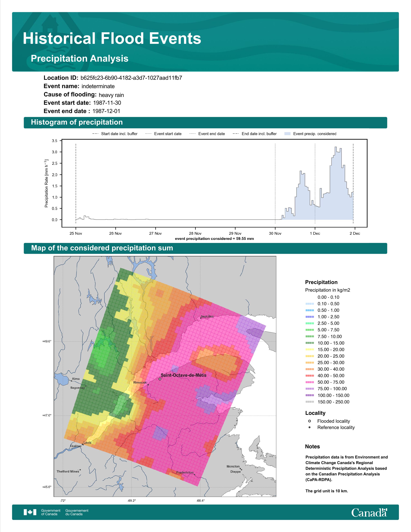
Task: Click the Canadian flag icon in footer
Action: [30, 512]
